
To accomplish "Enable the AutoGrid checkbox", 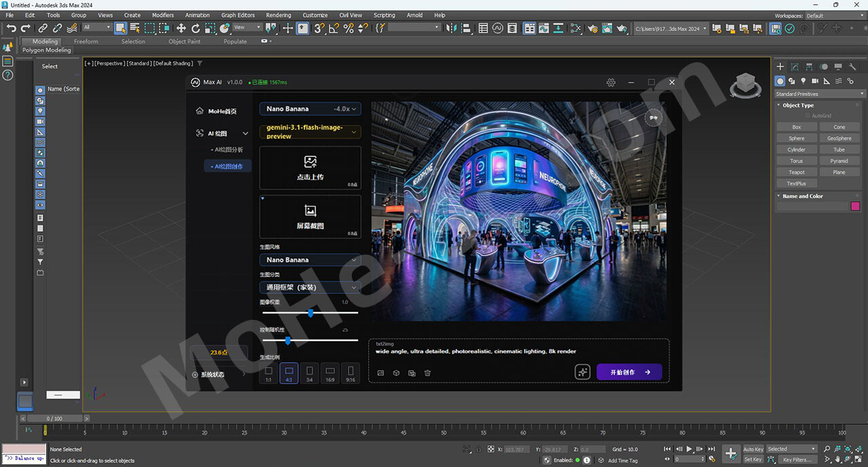I will [x=807, y=116].
